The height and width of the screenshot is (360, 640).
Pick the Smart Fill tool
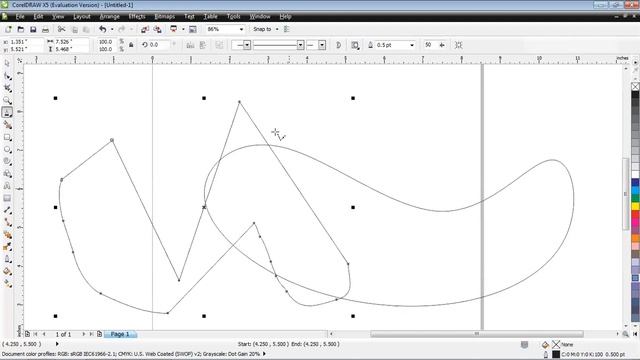coord(7,125)
